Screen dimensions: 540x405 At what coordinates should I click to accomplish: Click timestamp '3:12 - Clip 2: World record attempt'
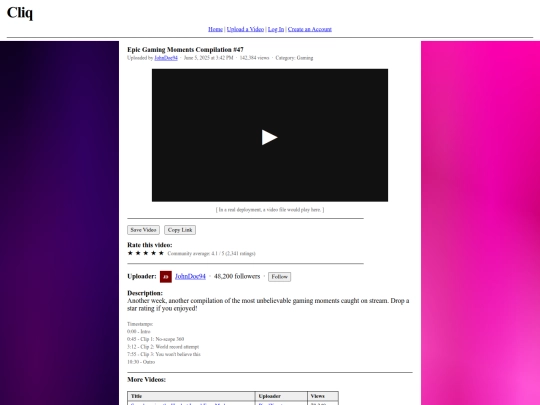(163, 346)
